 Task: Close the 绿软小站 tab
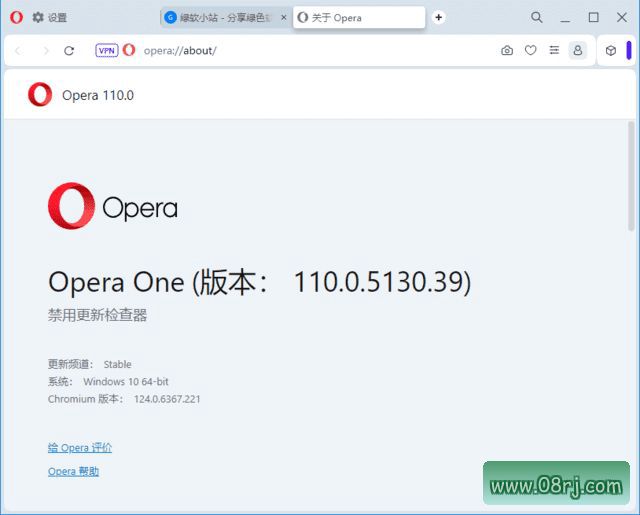pos(284,18)
